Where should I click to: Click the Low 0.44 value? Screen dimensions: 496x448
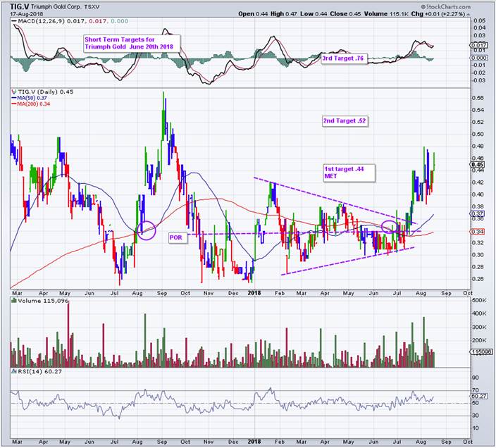pos(314,14)
